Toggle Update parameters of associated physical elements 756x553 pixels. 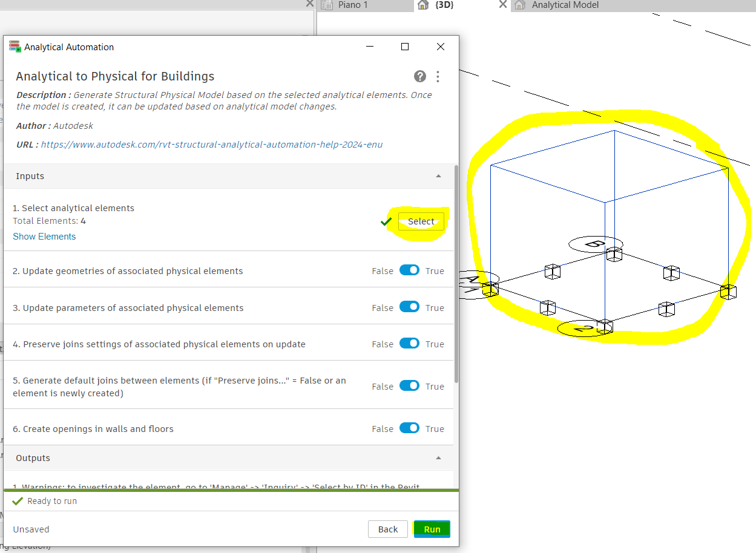[409, 307]
